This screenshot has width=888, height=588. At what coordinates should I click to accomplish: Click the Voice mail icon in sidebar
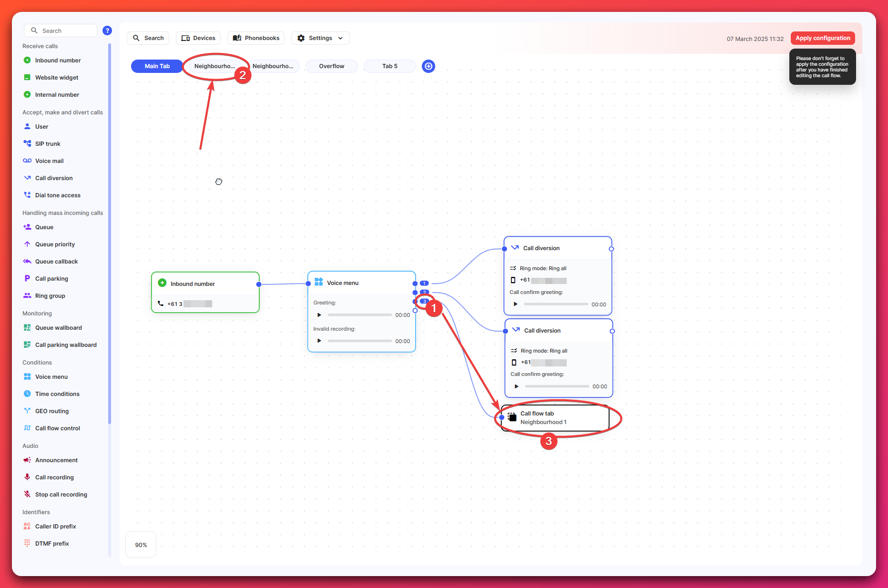[x=27, y=161]
